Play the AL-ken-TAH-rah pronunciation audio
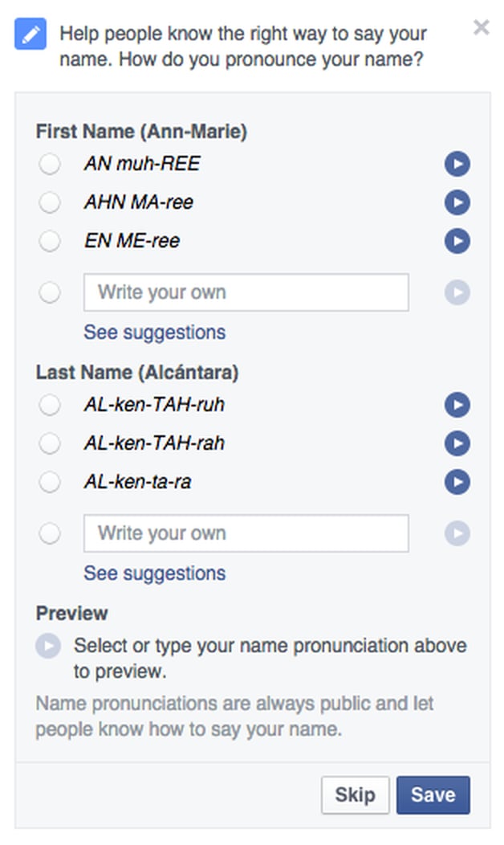Viewport: 504px width, 845px height. point(457,443)
